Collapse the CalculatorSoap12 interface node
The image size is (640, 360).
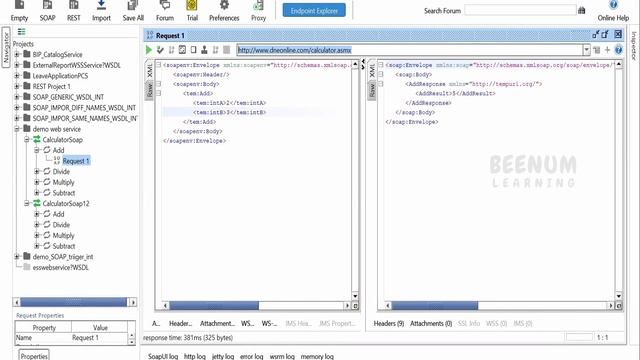click(27, 203)
